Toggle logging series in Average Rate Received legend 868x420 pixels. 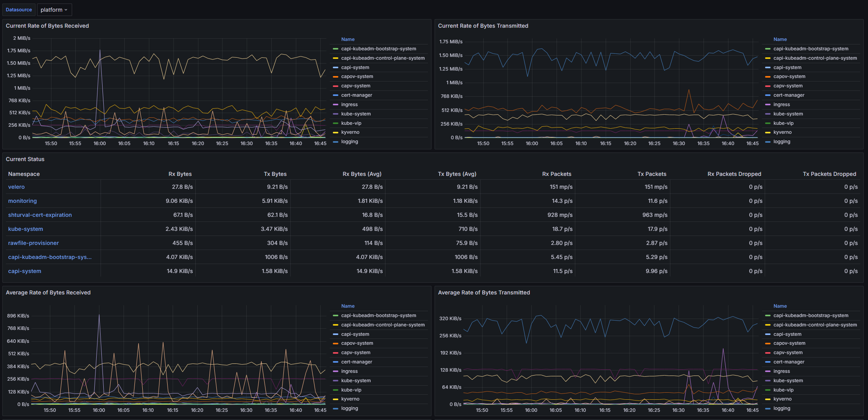pos(349,408)
